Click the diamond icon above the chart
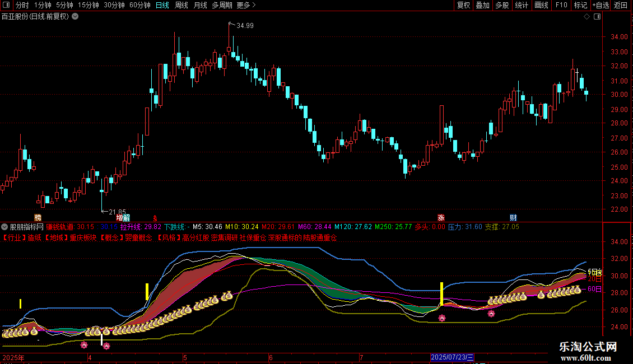 (587, 17)
